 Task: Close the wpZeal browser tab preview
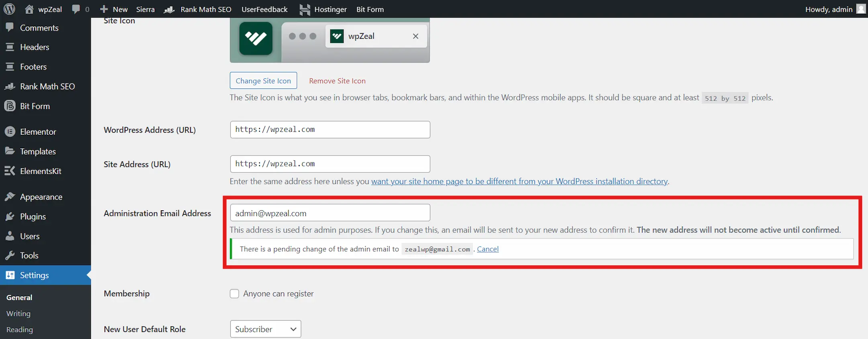click(x=416, y=36)
